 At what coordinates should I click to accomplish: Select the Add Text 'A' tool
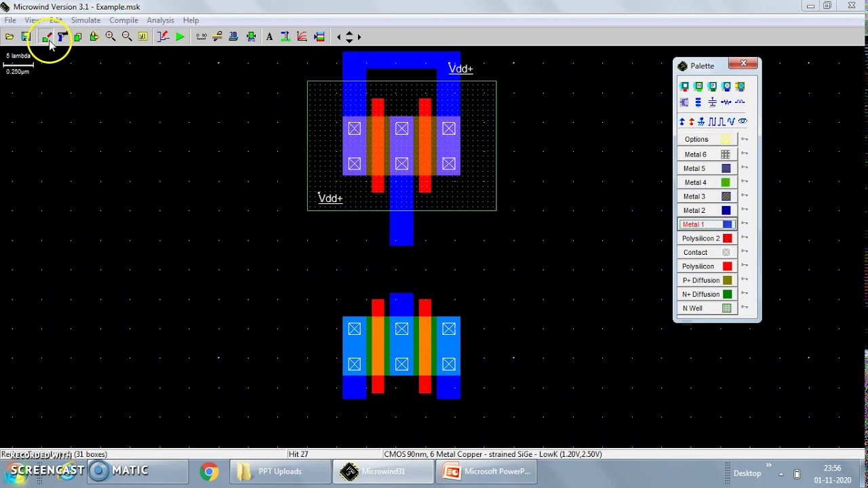pyautogui.click(x=269, y=37)
